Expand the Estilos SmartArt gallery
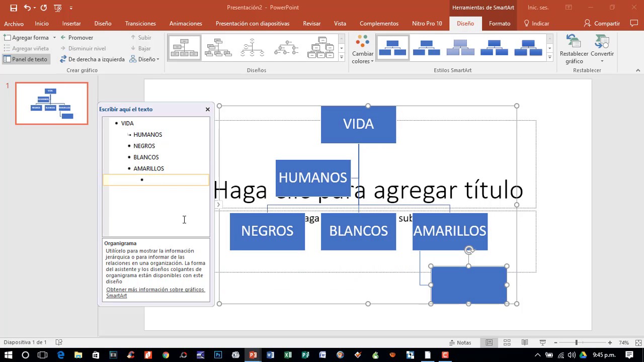 coord(549,57)
